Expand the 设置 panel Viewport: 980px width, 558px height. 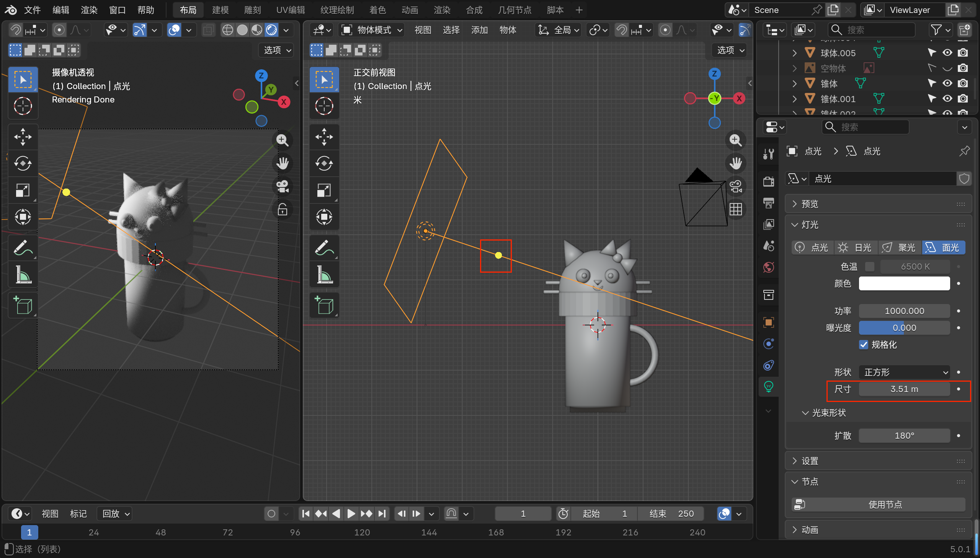click(809, 460)
